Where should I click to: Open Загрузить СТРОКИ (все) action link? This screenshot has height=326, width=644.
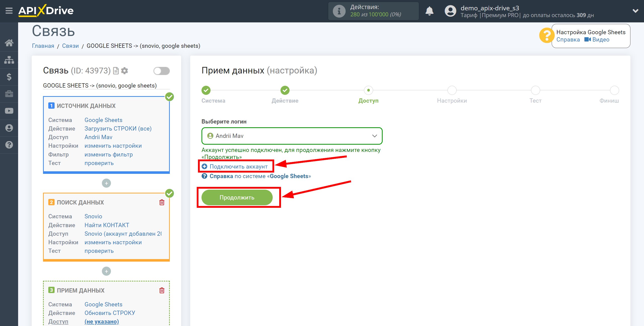pos(118,129)
